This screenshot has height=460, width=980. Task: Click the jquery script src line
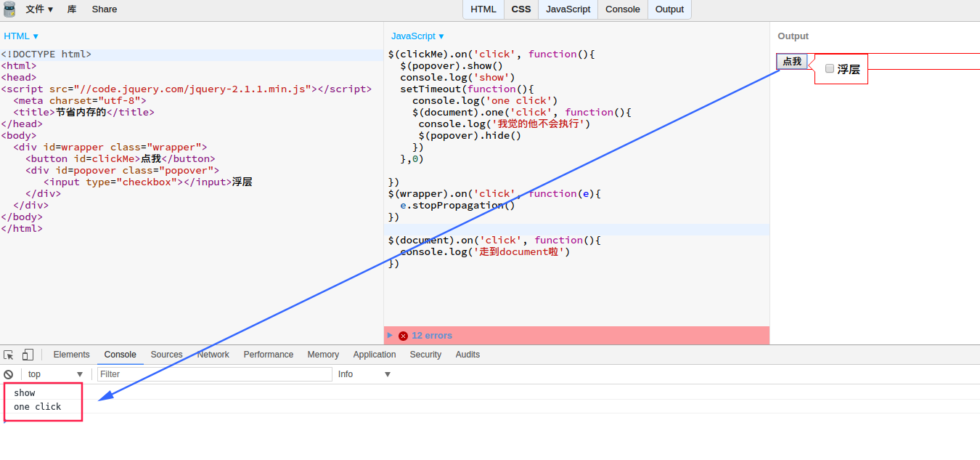click(x=186, y=89)
